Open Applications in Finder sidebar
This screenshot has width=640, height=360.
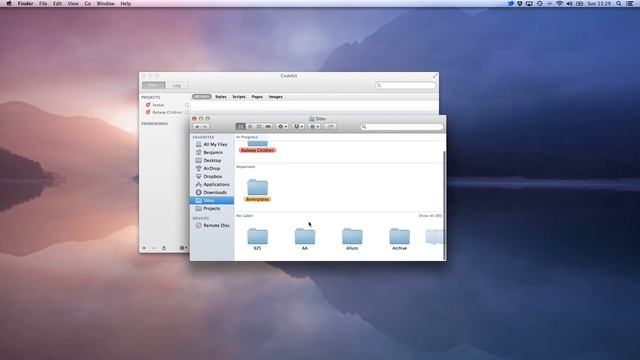pos(212,184)
